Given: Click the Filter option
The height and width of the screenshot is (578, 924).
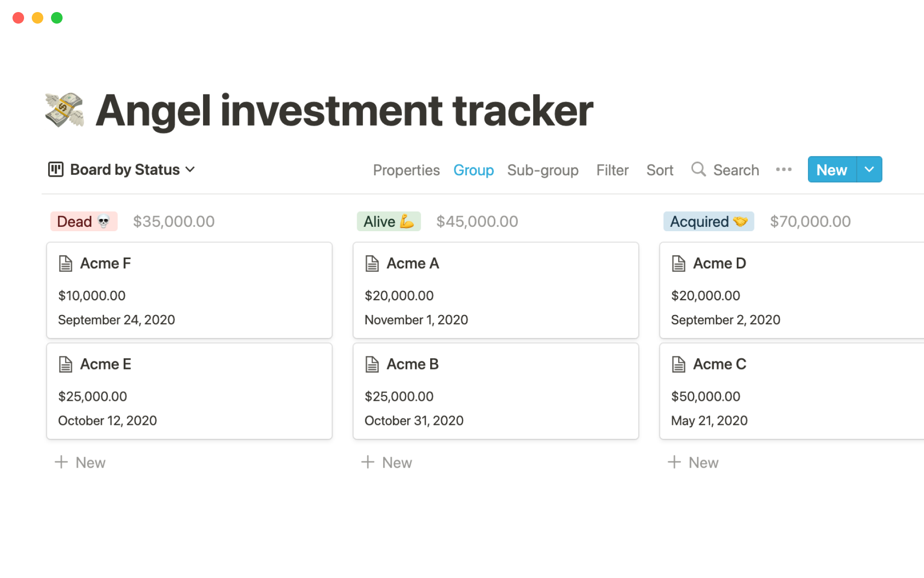Looking at the screenshot, I should click(612, 170).
